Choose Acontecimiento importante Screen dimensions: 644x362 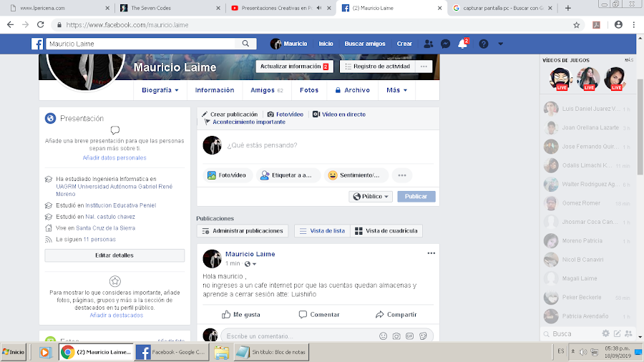[x=245, y=122]
